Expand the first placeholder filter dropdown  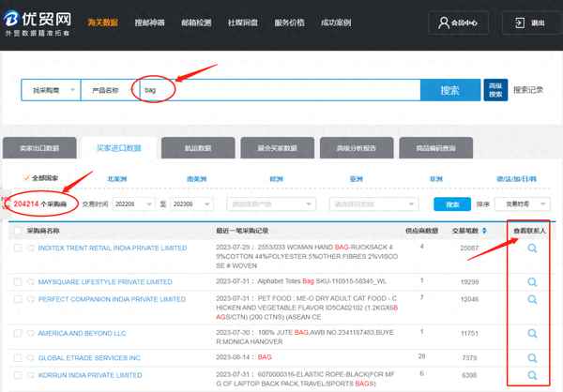click(x=271, y=204)
